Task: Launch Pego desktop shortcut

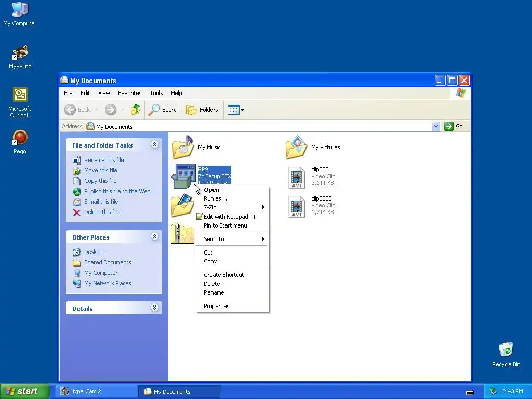Action: [20, 141]
